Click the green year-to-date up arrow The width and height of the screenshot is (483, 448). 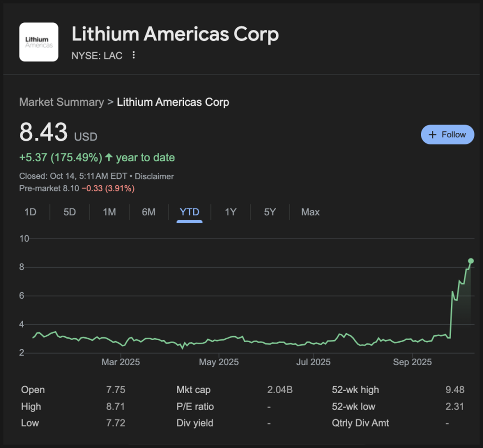coord(108,158)
